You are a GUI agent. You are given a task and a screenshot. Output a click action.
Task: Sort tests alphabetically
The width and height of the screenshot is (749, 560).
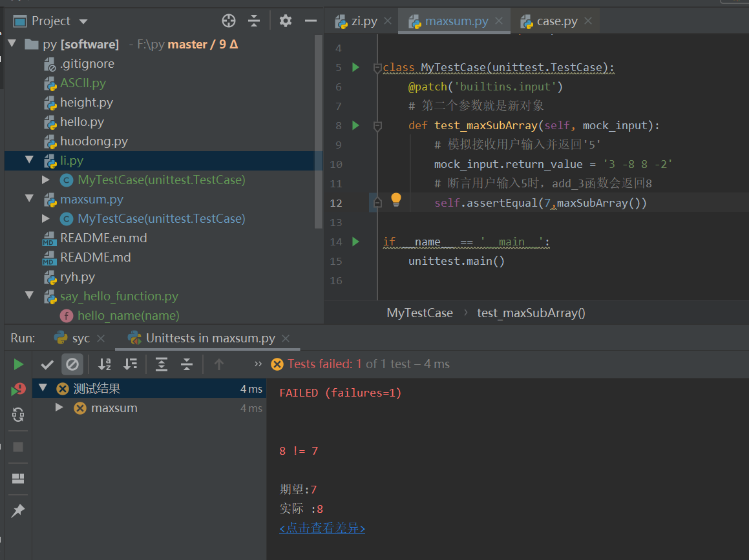pos(105,365)
